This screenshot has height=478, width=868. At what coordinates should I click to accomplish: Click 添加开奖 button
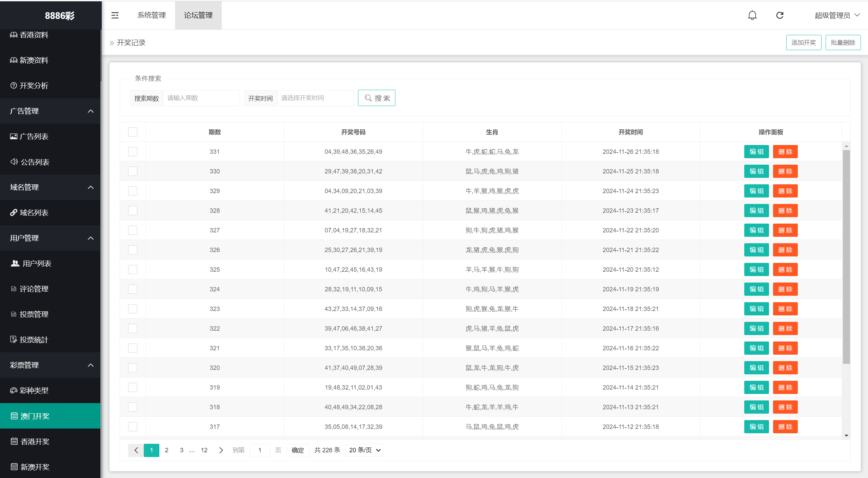click(803, 43)
